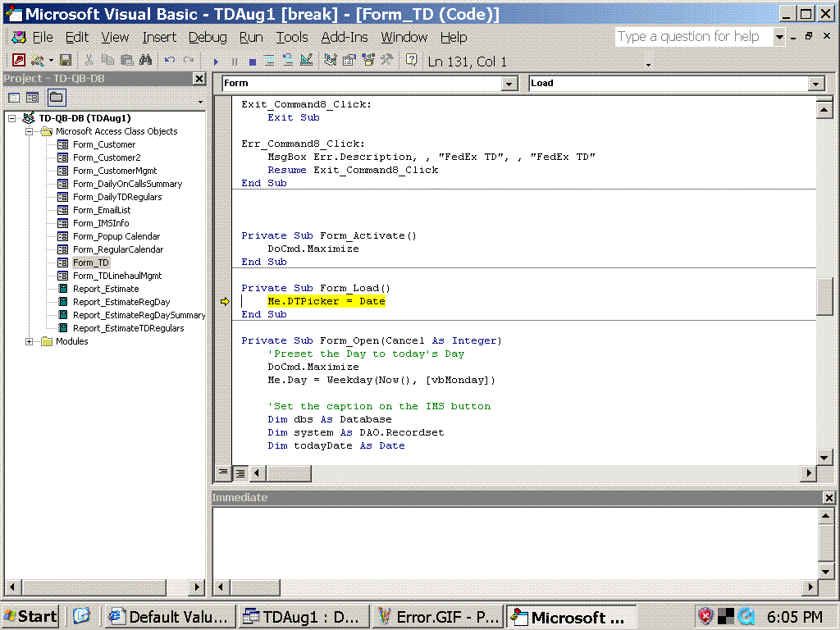Open the Project panel toolbar options arrow
The height and width of the screenshot is (630, 840).
(x=200, y=102)
